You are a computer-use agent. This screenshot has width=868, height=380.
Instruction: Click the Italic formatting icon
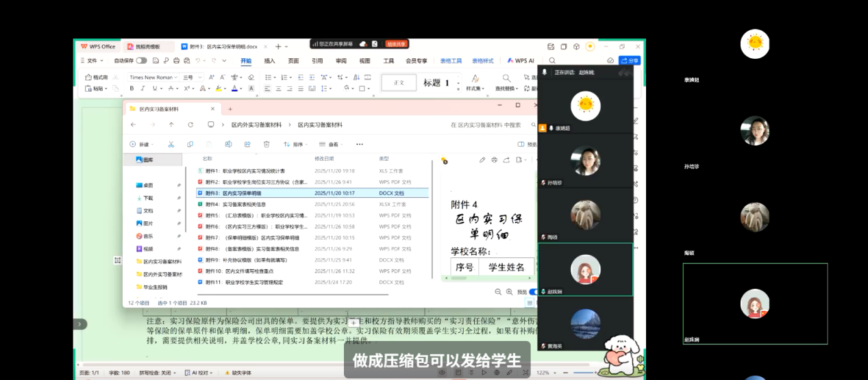(x=142, y=88)
